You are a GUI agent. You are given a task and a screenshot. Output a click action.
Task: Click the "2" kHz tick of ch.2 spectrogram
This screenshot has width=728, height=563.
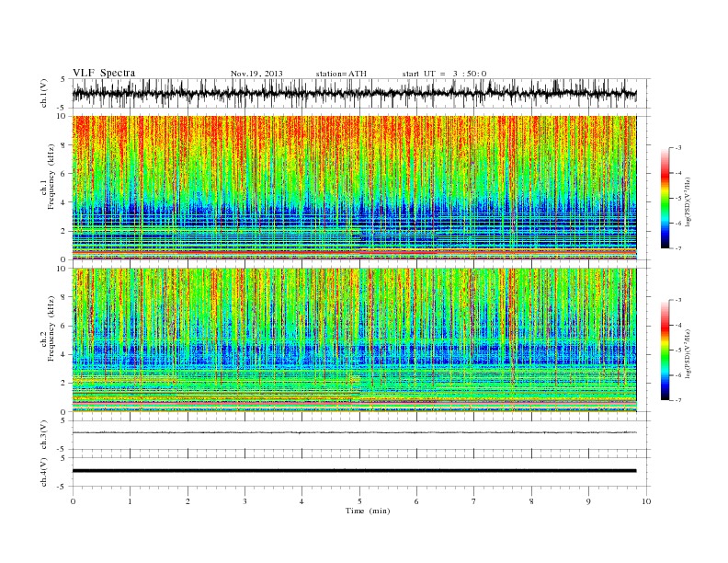pyautogui.click(x=64, y=384)
